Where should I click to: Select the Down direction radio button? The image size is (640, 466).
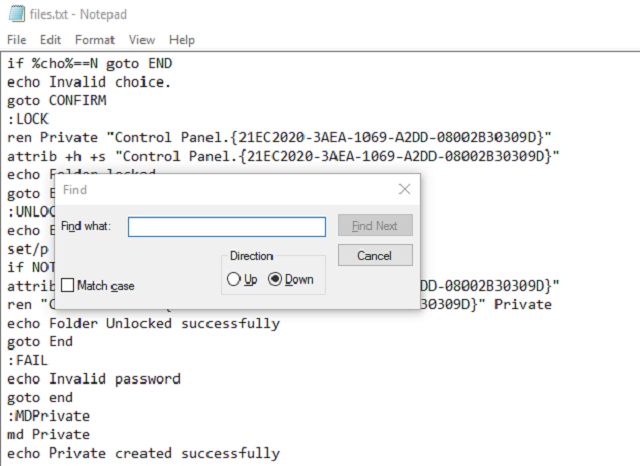[x=276, y=280]
